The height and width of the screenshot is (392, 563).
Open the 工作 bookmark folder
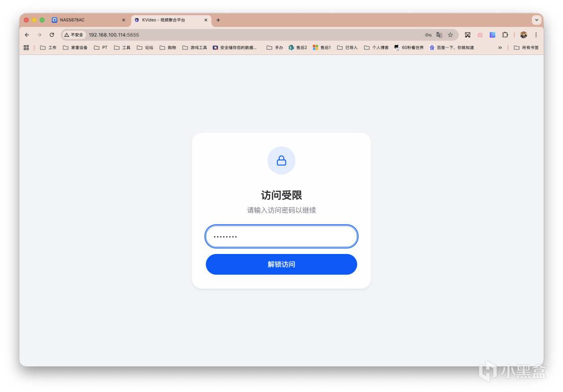click(48, 47)
